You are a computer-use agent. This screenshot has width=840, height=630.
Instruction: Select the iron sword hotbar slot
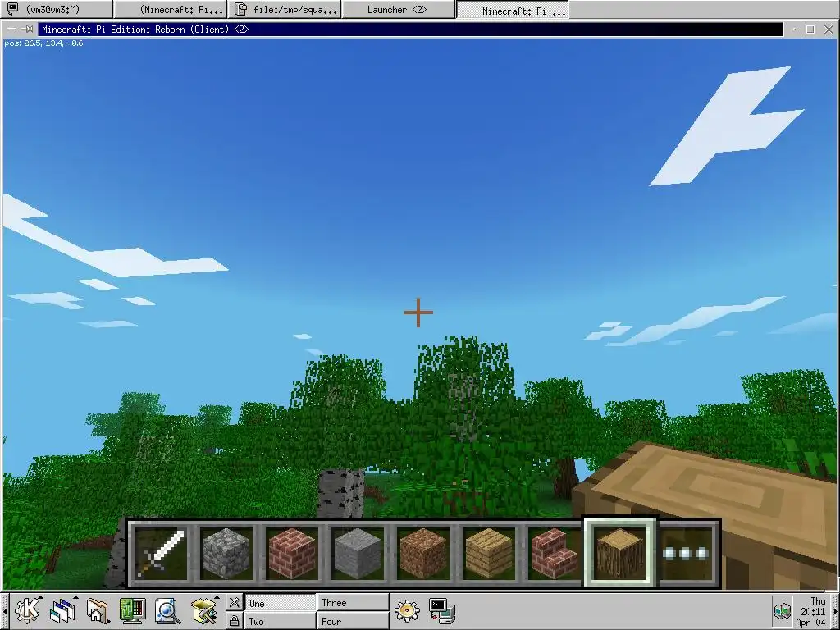[160, 553]
